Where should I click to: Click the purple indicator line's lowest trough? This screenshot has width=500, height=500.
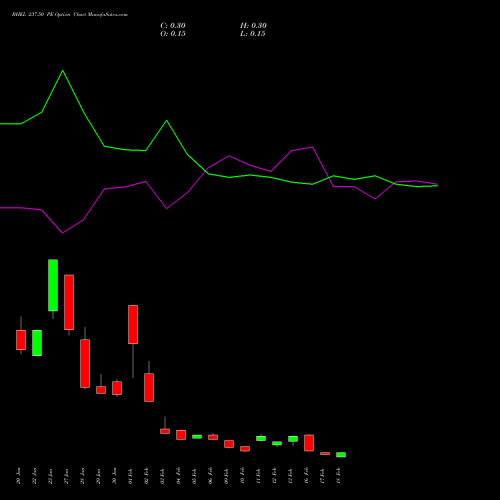[63, 233]
